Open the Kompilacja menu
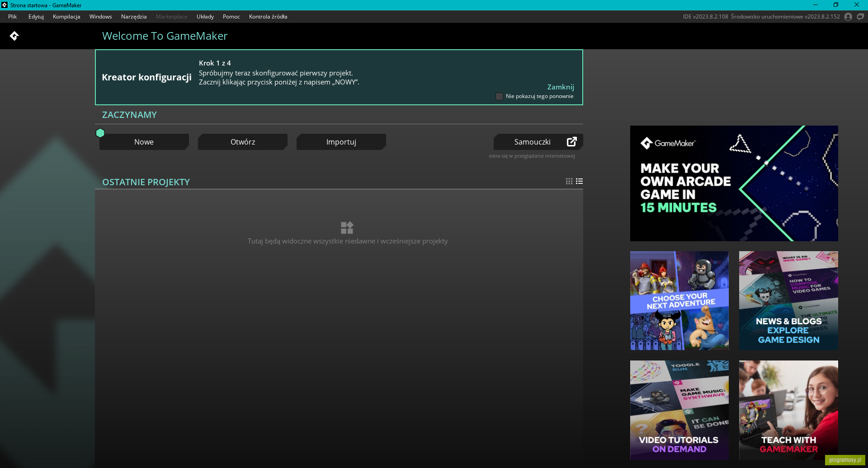The image size is (868, 468). click(x=66, y=17)
